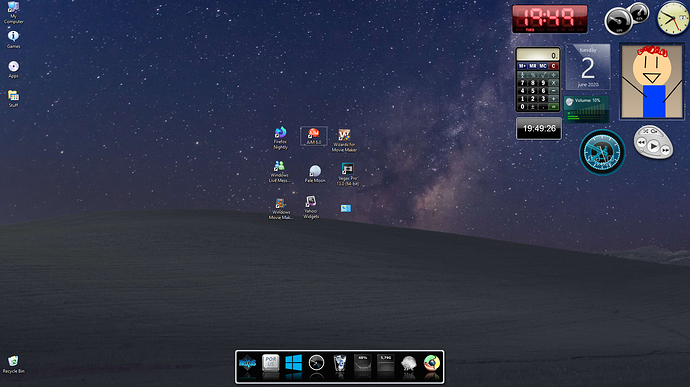This screenshot has width=690, height=387.
Task: Click the rewind button on media widget
Action: tap(642, 143)
